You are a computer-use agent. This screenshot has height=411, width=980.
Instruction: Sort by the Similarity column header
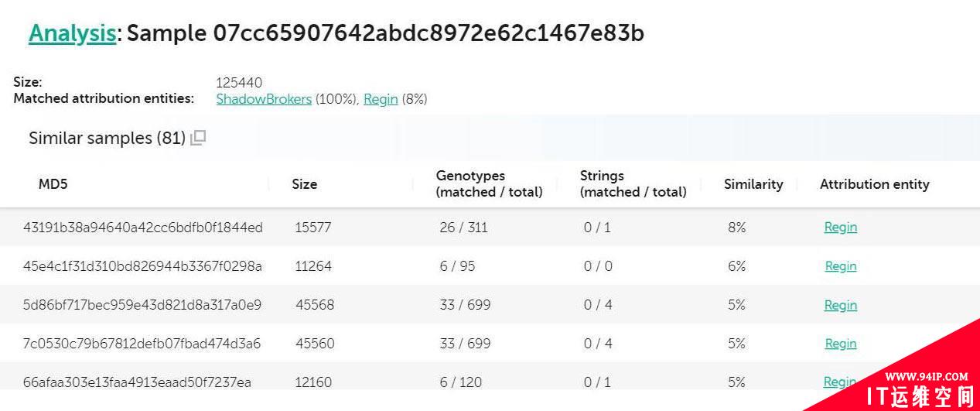(x=753, y=184)
